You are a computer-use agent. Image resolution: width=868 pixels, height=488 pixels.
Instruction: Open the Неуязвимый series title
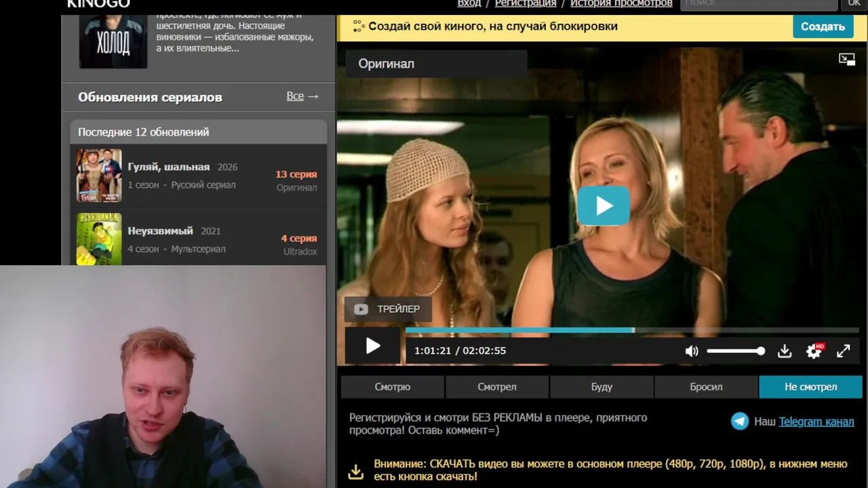pyautogui.click(x=161, y=231)
